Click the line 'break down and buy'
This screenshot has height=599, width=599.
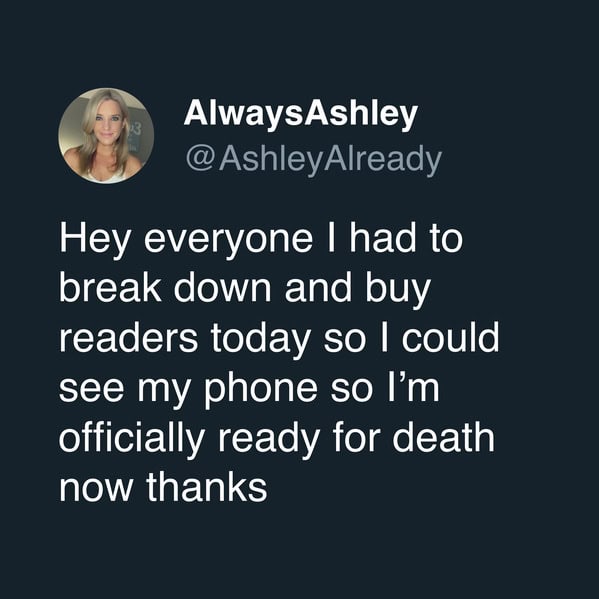click(245, 291)
